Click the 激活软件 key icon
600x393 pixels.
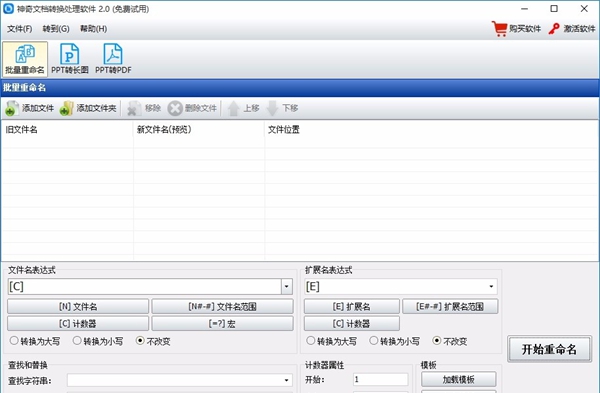tap(554, 29)
